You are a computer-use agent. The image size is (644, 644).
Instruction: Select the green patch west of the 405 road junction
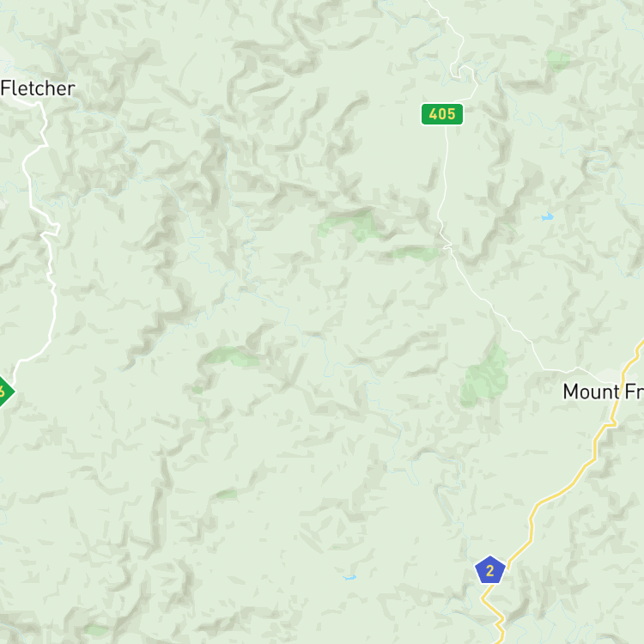point(415,254)
